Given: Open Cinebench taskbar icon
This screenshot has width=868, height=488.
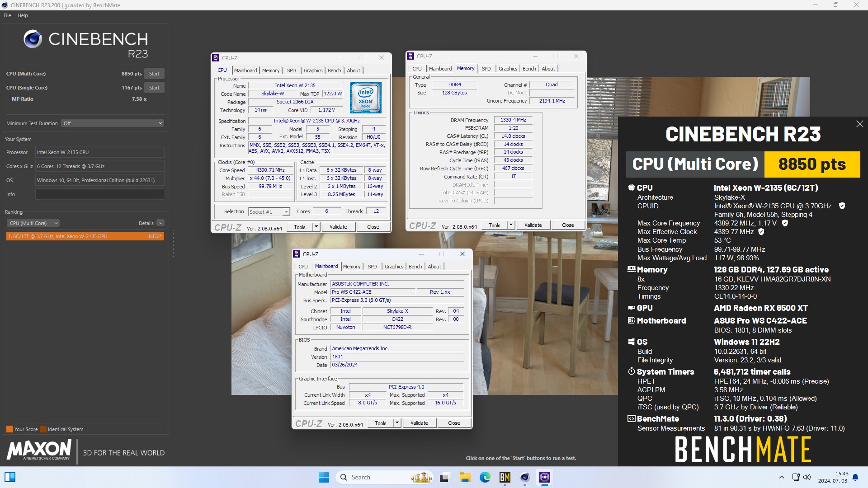Looking at the screenshot, I should 524,477.
